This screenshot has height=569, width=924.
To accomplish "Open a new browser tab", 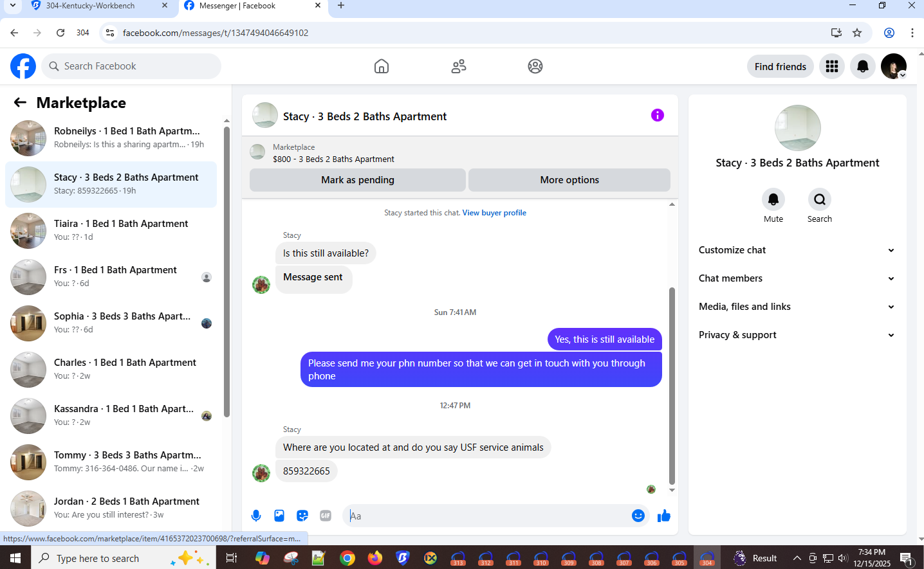I will click(341, 6).
